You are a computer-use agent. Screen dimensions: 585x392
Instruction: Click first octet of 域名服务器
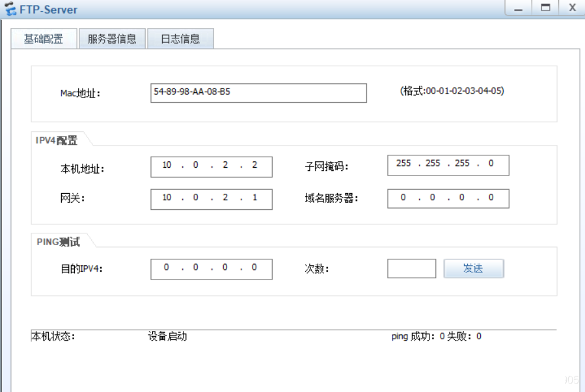(x=403, y=198)
